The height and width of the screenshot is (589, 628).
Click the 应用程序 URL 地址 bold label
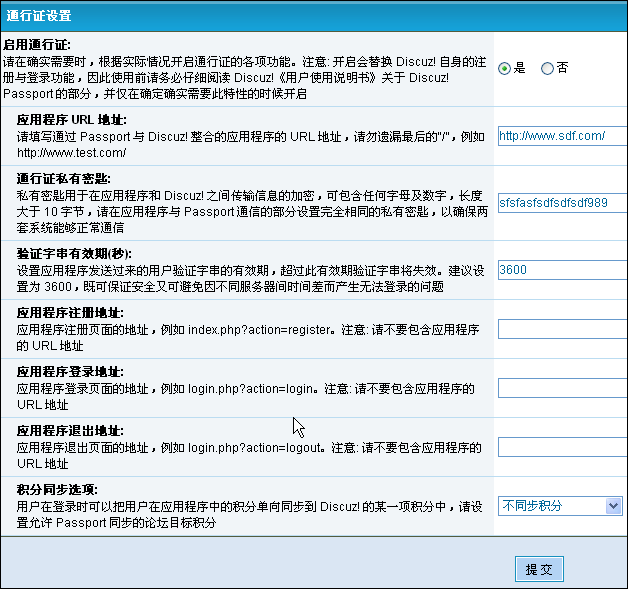coord(69,119)
